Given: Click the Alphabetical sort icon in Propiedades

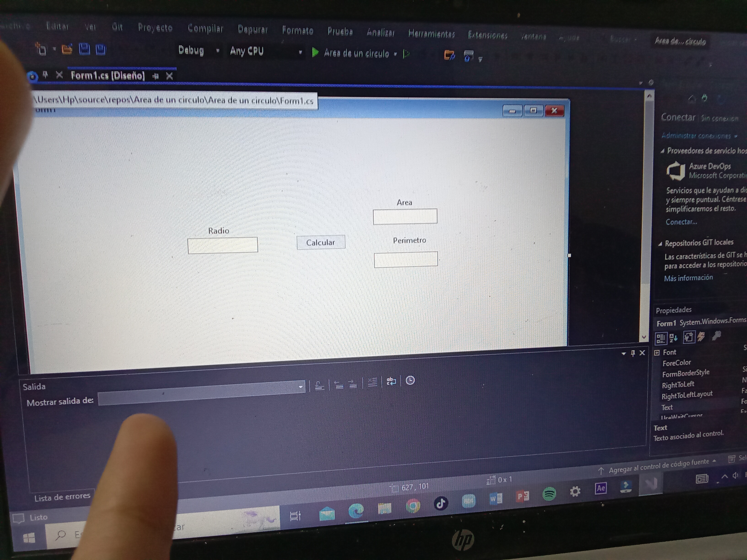Looking at the screenshot, I should click(674, 338).
